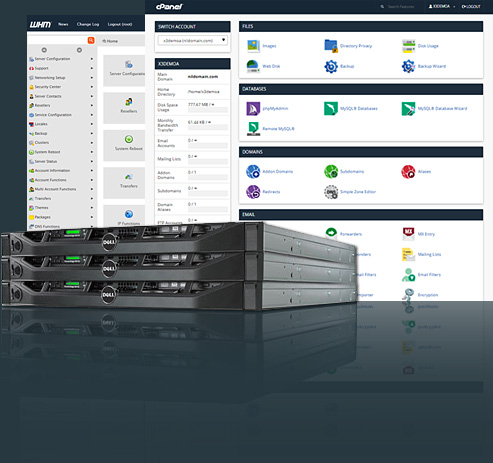Screen dimensions: 493x463
Task: Click the orange WHM search icon
Action: point(91,40)
